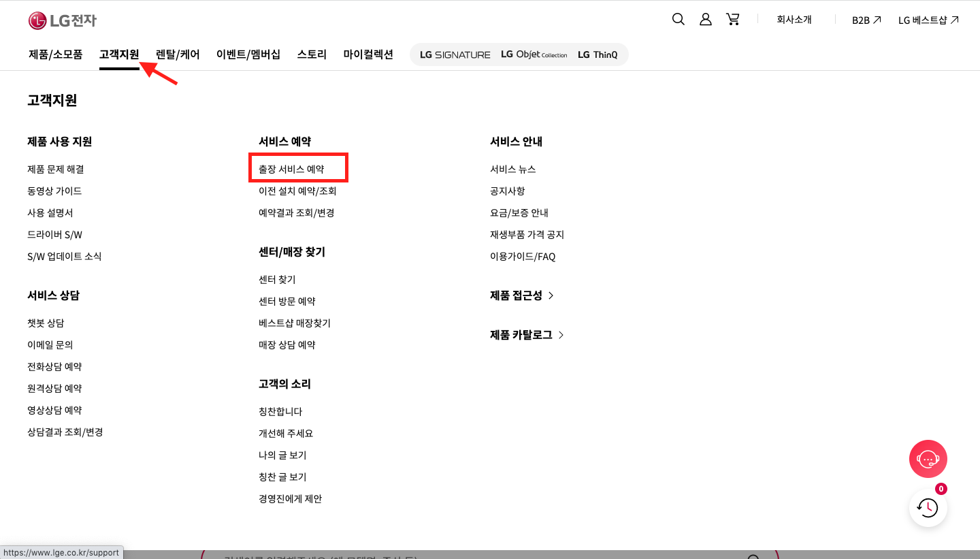Open 개선해 주세요 link
This screenshot has height=559, width=980.
[x=286, y=433]
